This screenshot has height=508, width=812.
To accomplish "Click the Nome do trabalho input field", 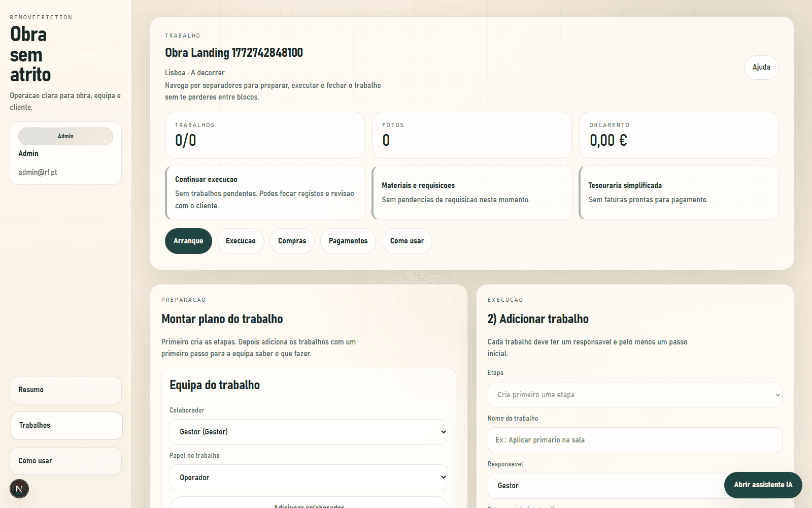I will coord(634,440).
